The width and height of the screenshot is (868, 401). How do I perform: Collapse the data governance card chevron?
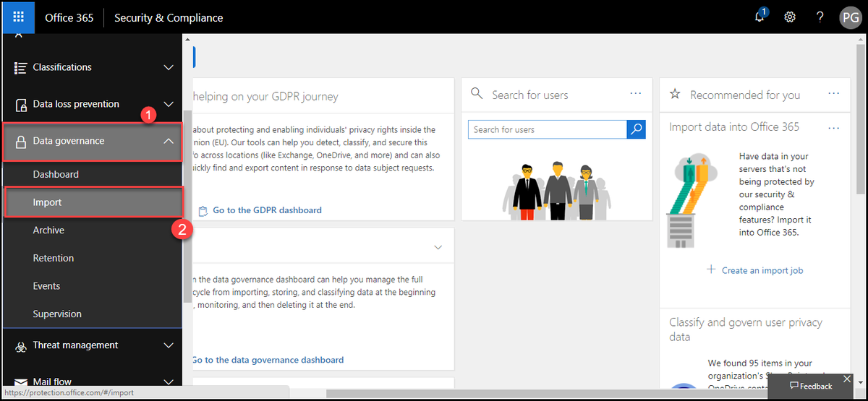[438, 247]
